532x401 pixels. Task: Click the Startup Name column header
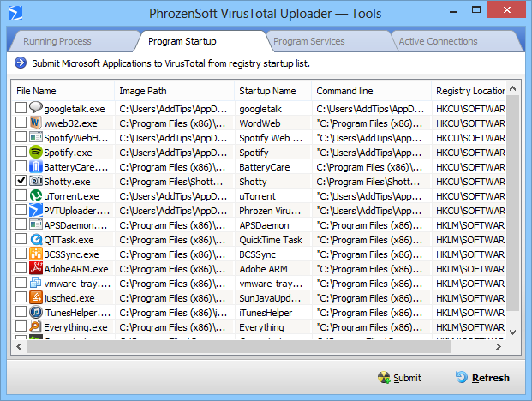(x=272, y=91)
